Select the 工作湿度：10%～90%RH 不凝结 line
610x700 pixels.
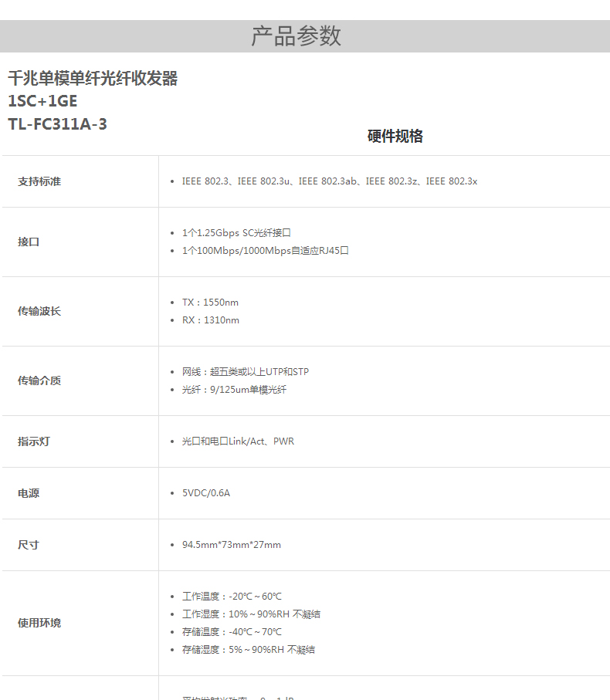point(252,614)
